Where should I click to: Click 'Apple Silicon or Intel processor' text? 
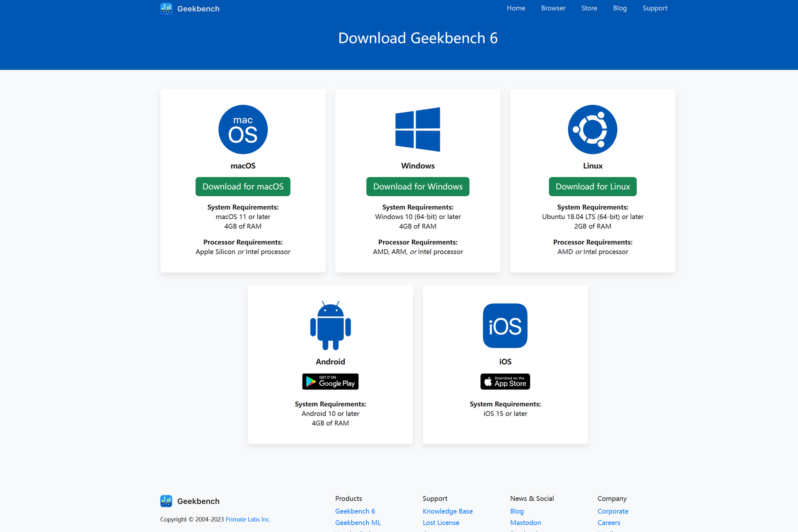[x=243, y=252]
